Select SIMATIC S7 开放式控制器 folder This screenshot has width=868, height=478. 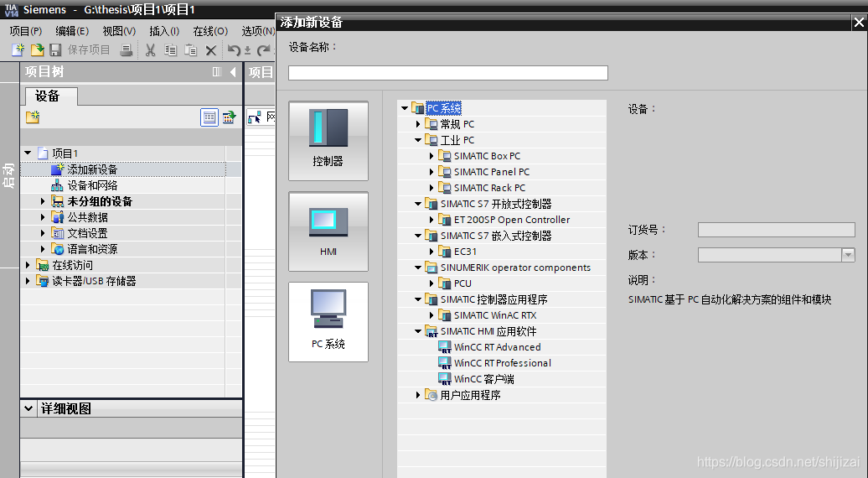pyautogui.click(x=496, y=204)
